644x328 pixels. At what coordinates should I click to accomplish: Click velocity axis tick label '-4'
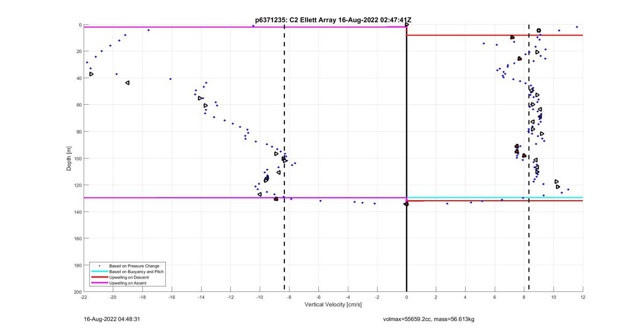coord(348,297)
